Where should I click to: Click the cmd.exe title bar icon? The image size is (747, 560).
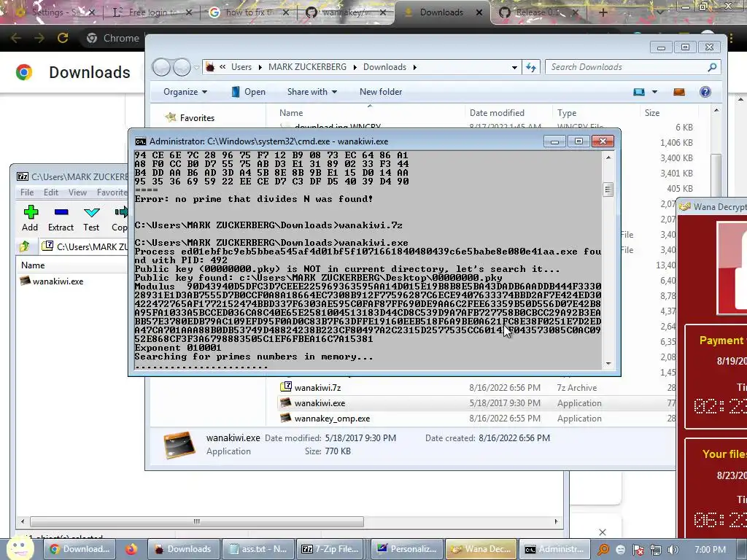141,141
